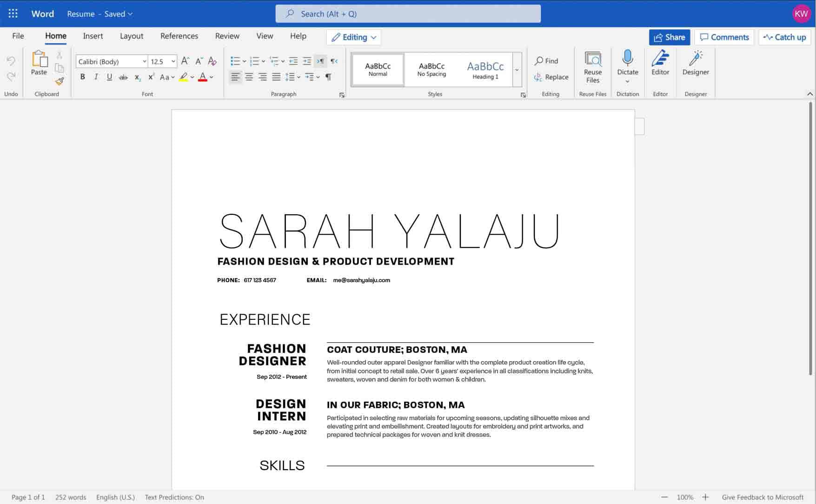Click the Format Painter brush icon
The height and width of the screenshot is (504, 816).
point(60,81)
